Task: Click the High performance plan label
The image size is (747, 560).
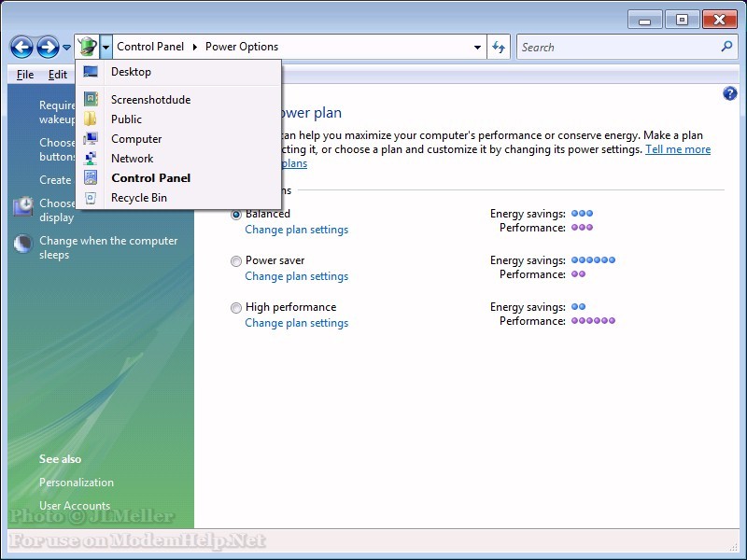Action: [x=290, y=307]
